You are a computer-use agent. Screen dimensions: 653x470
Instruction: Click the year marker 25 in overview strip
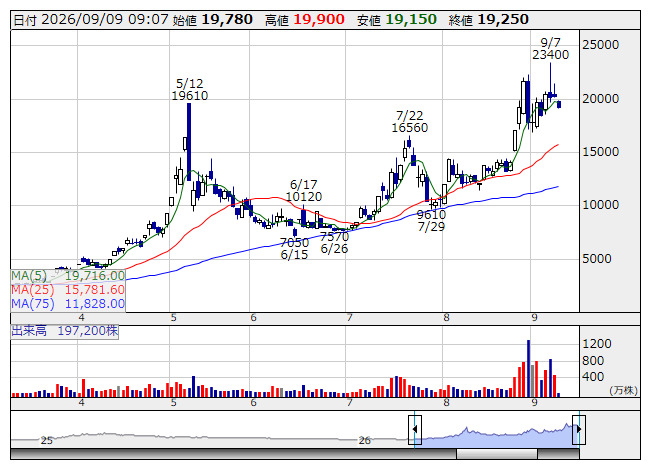[47, 440]
